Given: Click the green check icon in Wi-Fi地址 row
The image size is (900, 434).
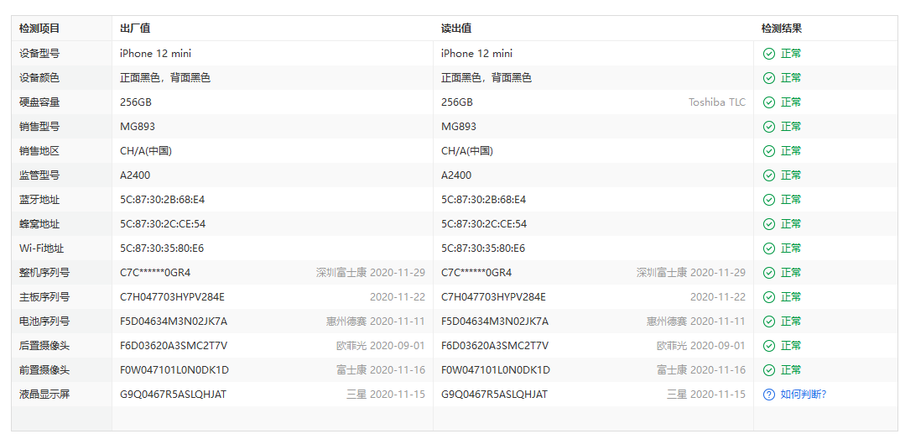Looking at the screenshot, I should (769, 249).
